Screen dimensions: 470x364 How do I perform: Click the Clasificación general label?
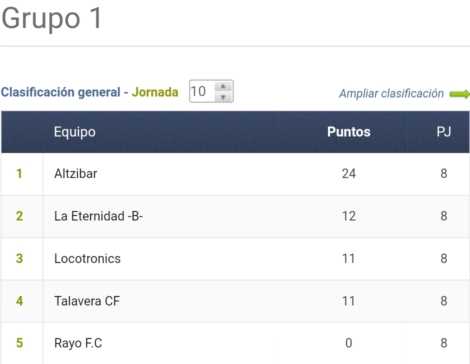point(60,92)
